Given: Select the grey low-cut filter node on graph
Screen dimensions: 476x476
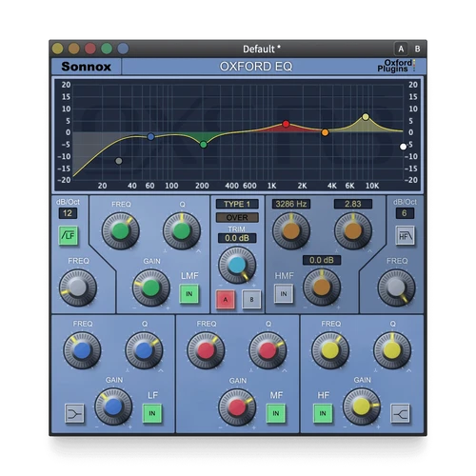Looking at the screenshot, I should tap(119, 161).
